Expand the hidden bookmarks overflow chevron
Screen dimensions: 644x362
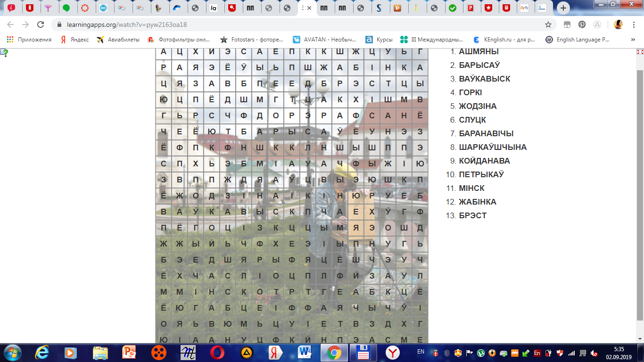click(x=633, y=40)
